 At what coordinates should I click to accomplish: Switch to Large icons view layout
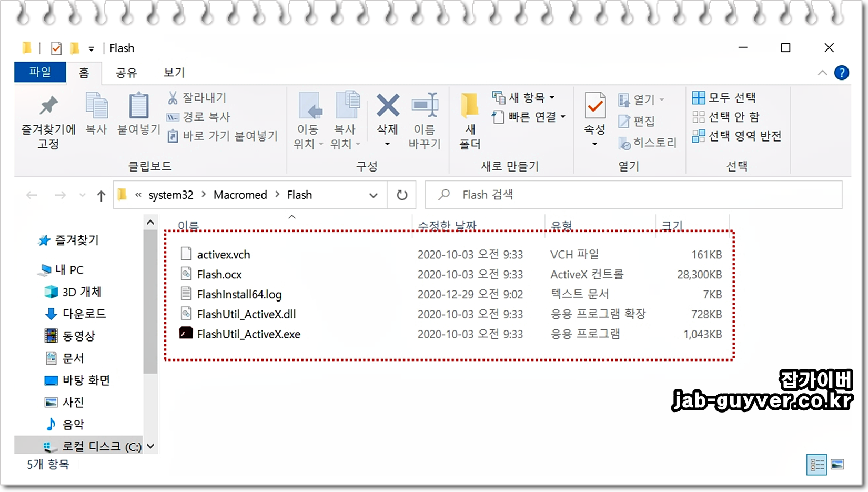point(837,465)
